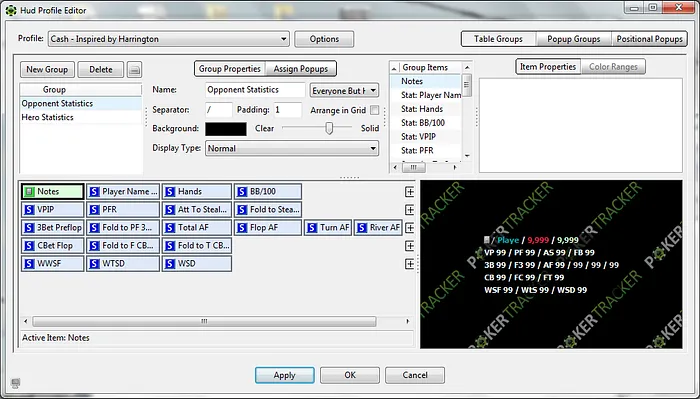
Task: Select the Player Name stat icon
Action: tap(94, 191)
